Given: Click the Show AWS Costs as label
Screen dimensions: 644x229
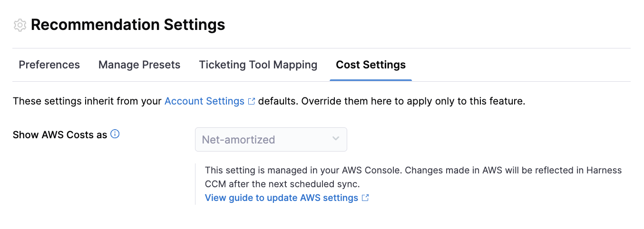Looking at the screenshot, I should [60, 135].
